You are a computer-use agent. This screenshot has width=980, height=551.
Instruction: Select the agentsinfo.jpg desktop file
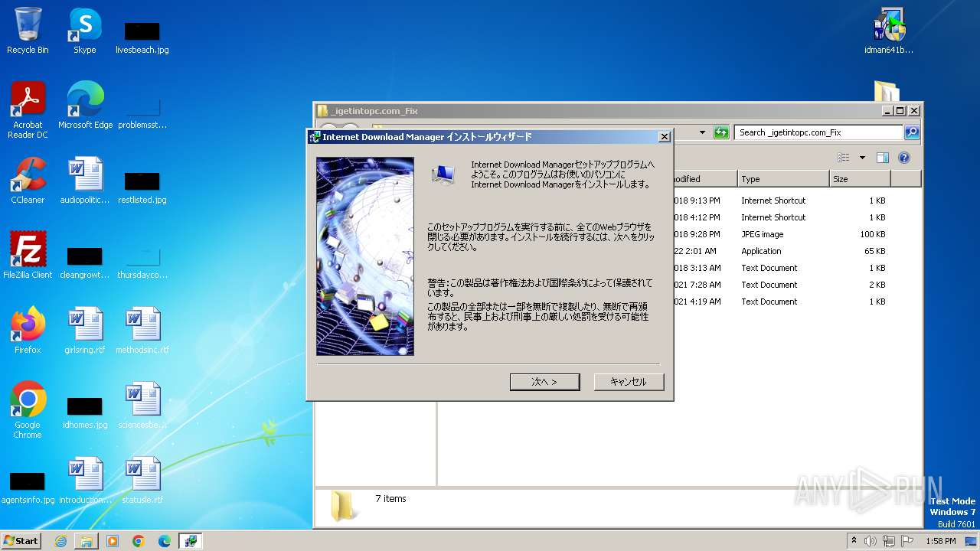pyautogui.click(x=28, y=487)
